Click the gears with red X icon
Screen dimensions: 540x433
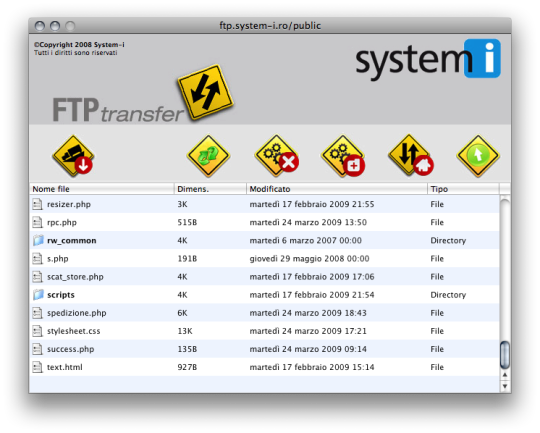(x=277, y=156)
